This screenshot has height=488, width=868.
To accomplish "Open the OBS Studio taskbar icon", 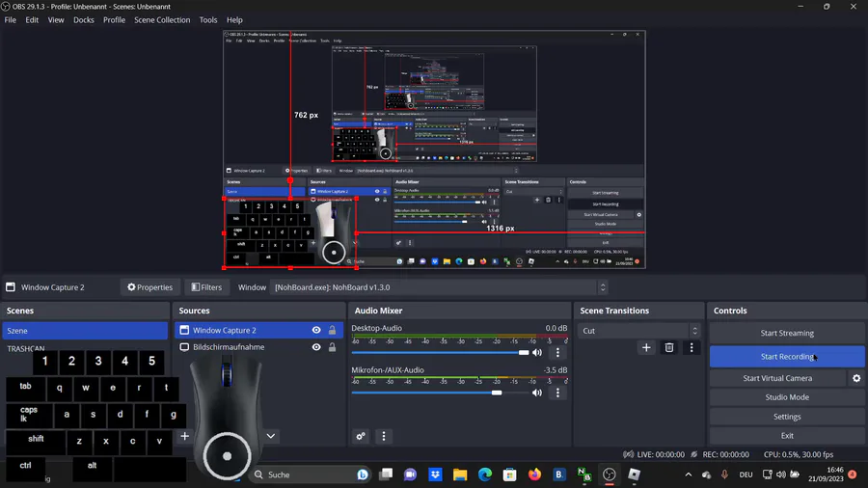I will (x=609, y=474).
